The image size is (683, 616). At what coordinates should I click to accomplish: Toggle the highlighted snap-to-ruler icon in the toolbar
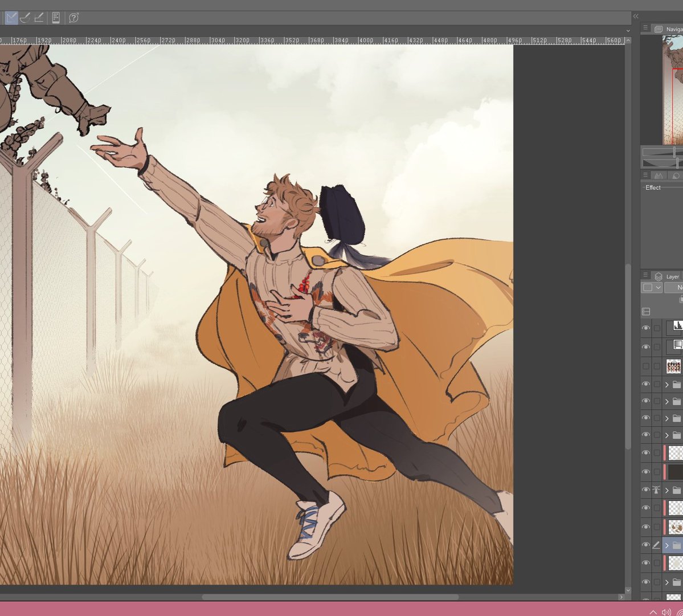(x=11, y=18)
